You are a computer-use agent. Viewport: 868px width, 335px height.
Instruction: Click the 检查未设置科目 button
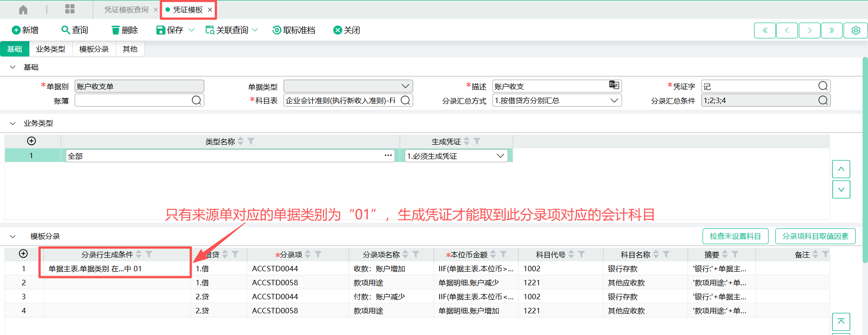735,236
